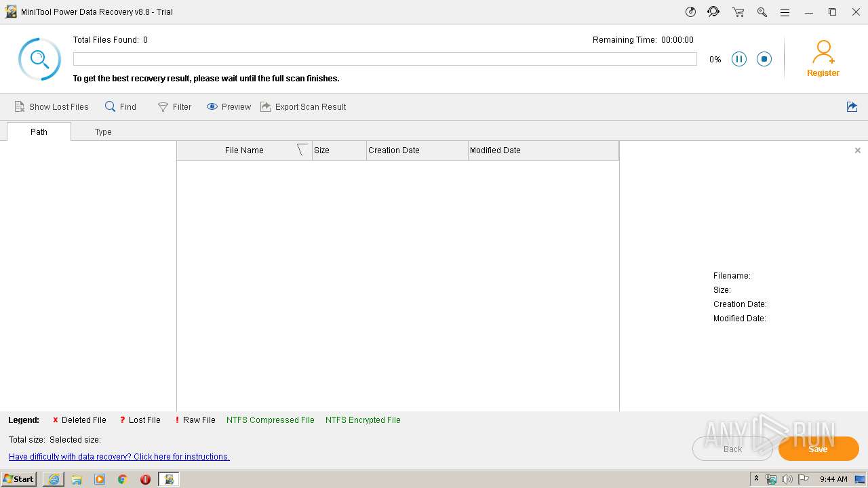This screenshot has width=868, height=488.
Task: Click the NTFS Encrypted File legend text
Action: 363,420
